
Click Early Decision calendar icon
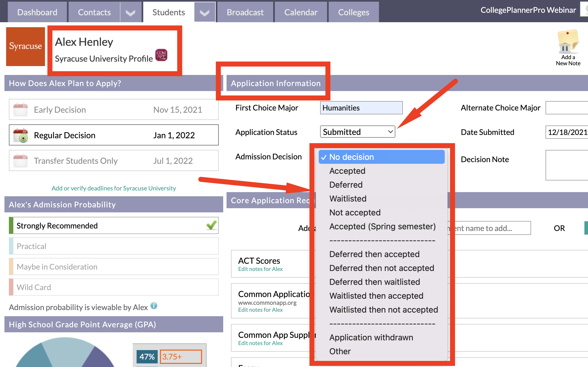pyautogui.click(x=21, y=109)
